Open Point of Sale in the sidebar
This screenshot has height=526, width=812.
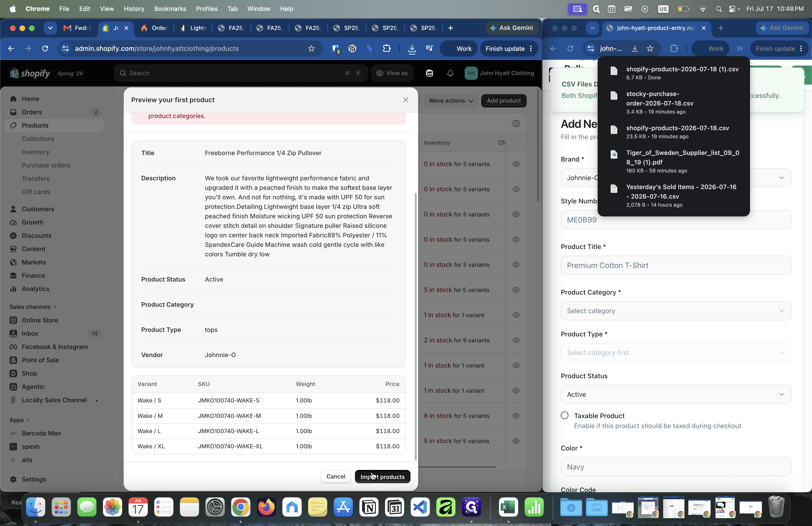tap(40, 360)
